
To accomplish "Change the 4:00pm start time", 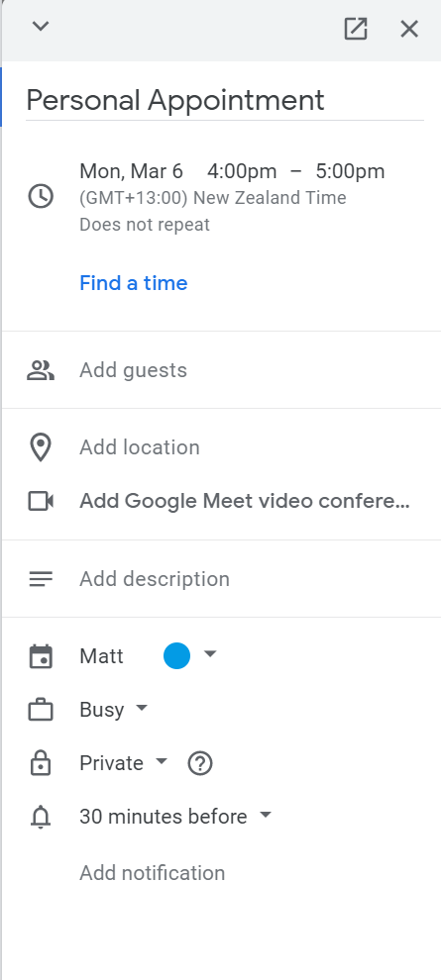I will click(x=242, y=170).
